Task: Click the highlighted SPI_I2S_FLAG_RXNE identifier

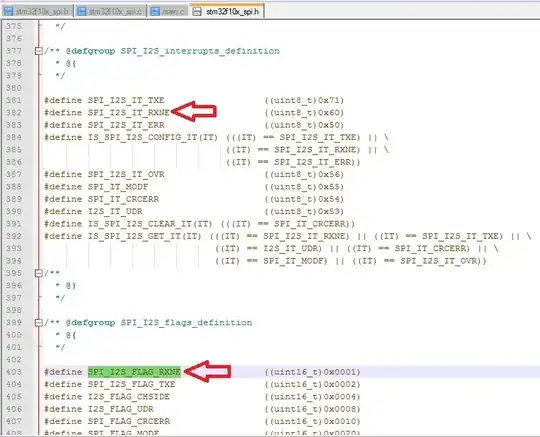Action: tap(134, 372)
